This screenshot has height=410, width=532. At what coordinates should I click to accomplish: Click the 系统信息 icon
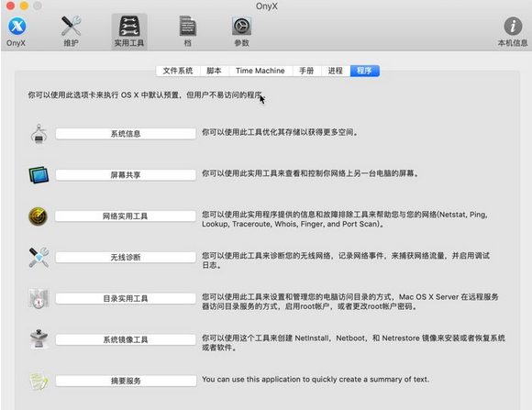click(39, 133)
